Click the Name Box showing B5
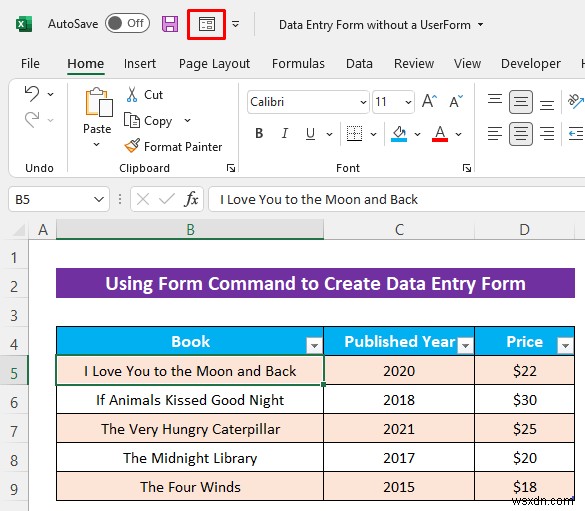This screenshot has width=585, height=511. click(x=59, y=199)
